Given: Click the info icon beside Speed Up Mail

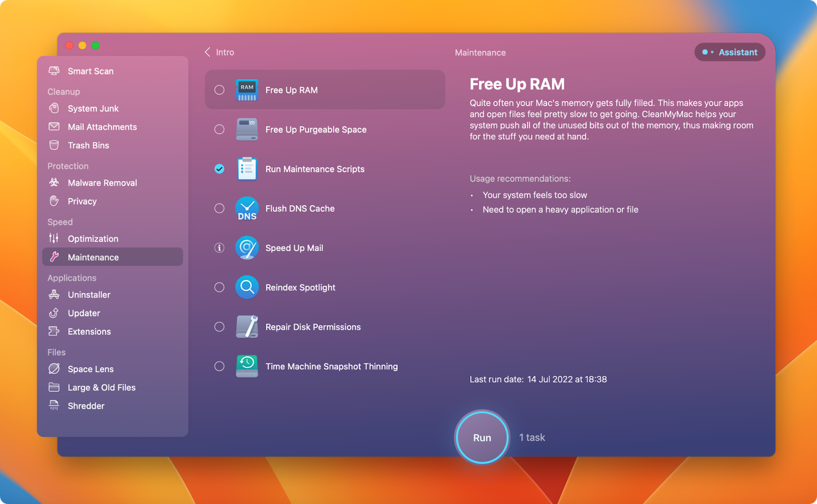Looking at the screenshot, I should (219, 248).
